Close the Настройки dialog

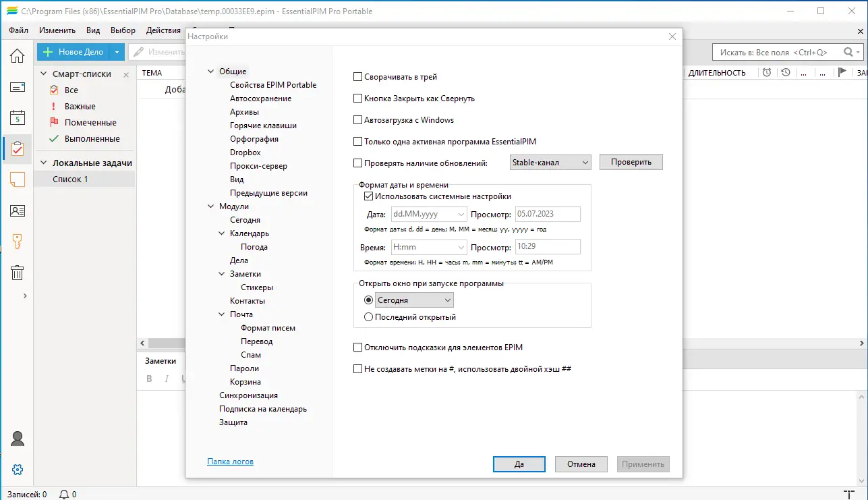tap(672, 36)
